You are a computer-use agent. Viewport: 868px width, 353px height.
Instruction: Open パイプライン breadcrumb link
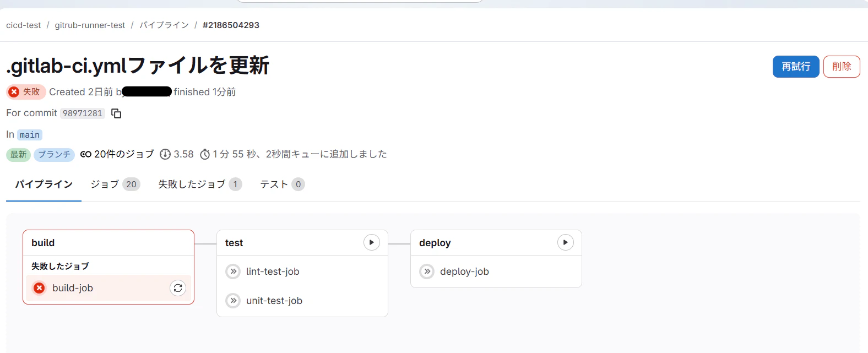click(x=164, y=25)
